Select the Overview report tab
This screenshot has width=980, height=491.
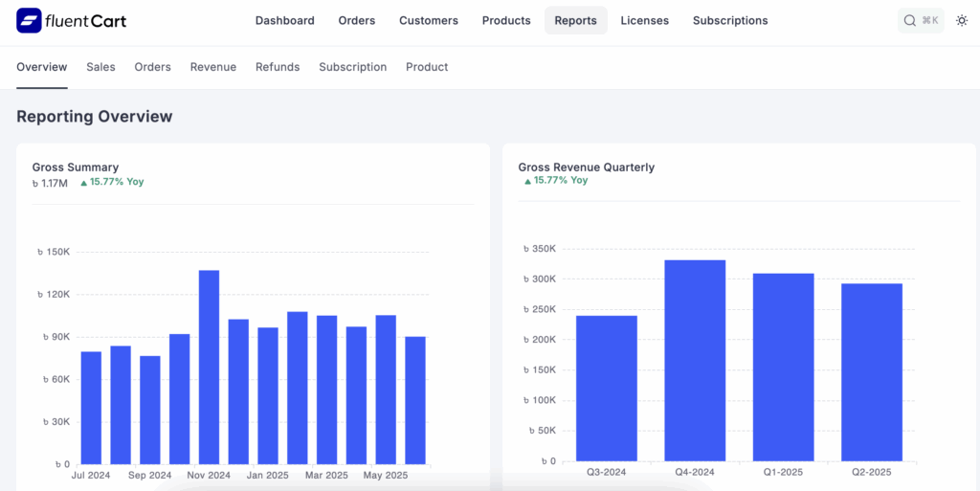(42, 67)
